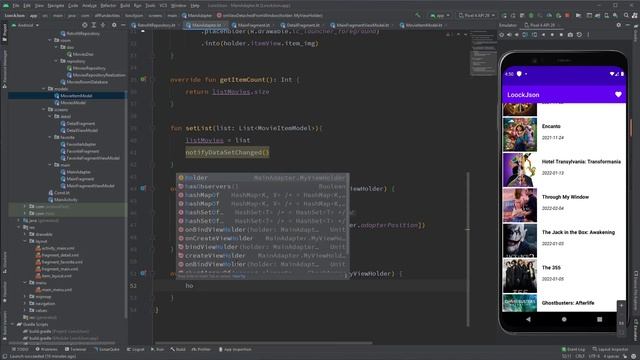The width and height of the screenshot is (640, 360).
Task: Click the red Stop app icon
Action: pos(567,16)
